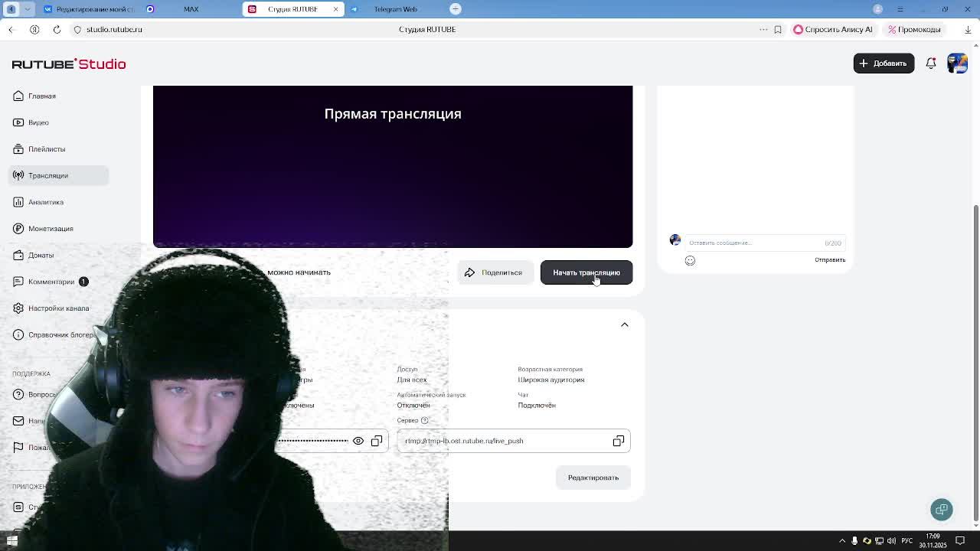This screenshot has width=980, height=551.
Task: Click the microphone tray icon
Action: point(854,541)
